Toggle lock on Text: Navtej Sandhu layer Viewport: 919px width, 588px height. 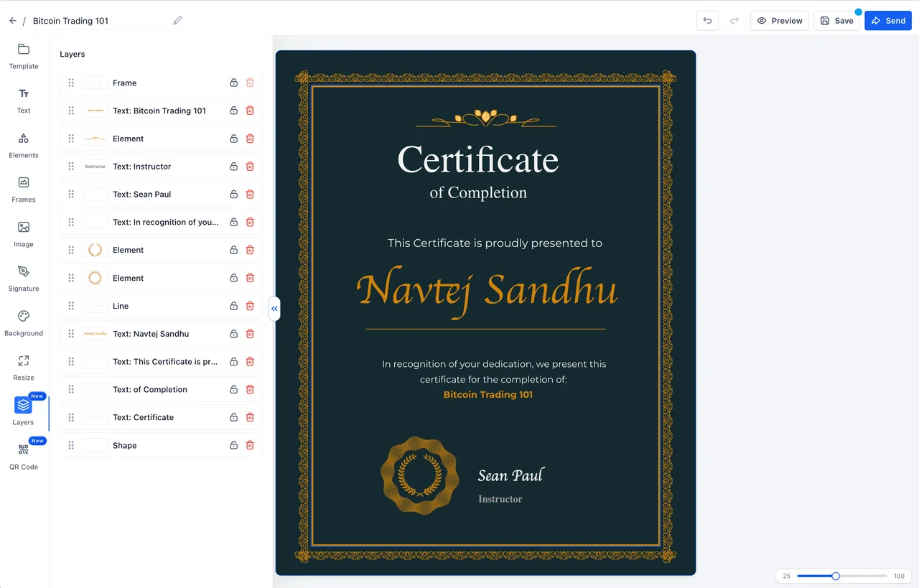(x=233, y=334)
